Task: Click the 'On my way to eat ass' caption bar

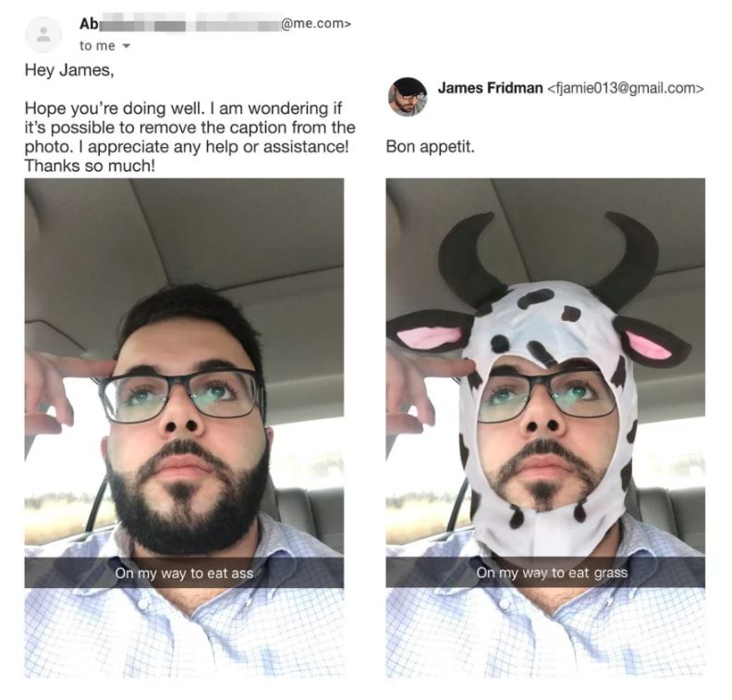Action: (185, 572)
